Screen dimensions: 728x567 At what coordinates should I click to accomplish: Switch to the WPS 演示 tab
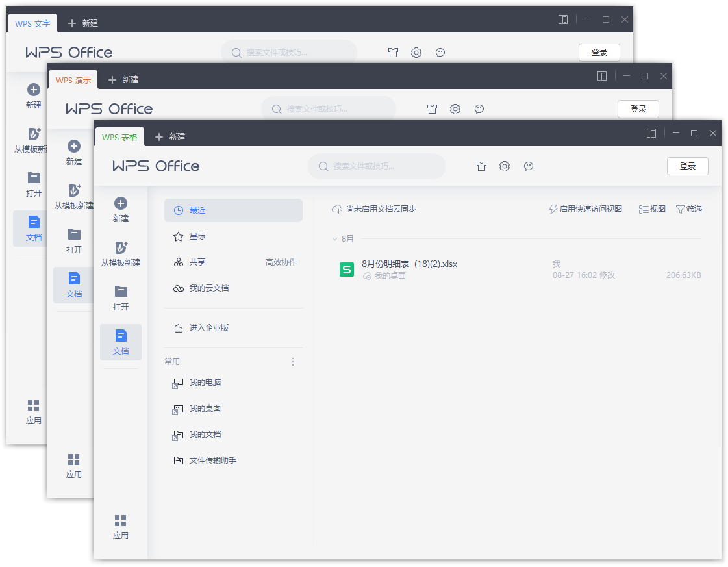click(73, 81)
